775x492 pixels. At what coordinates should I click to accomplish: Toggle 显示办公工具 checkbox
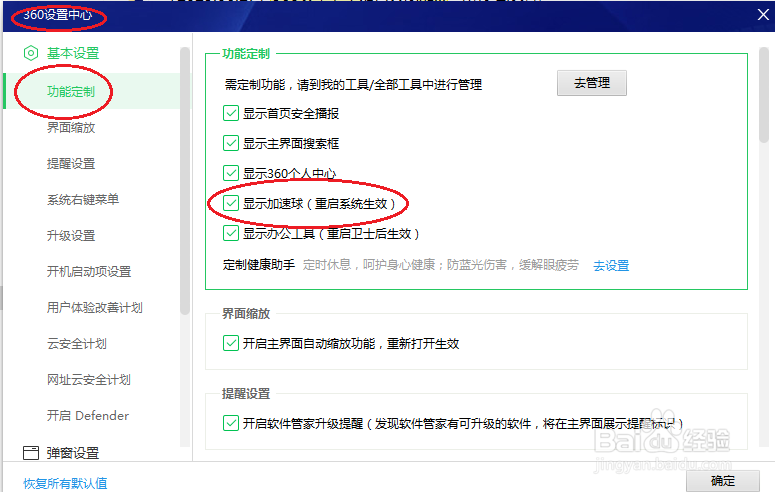[231, 233]
